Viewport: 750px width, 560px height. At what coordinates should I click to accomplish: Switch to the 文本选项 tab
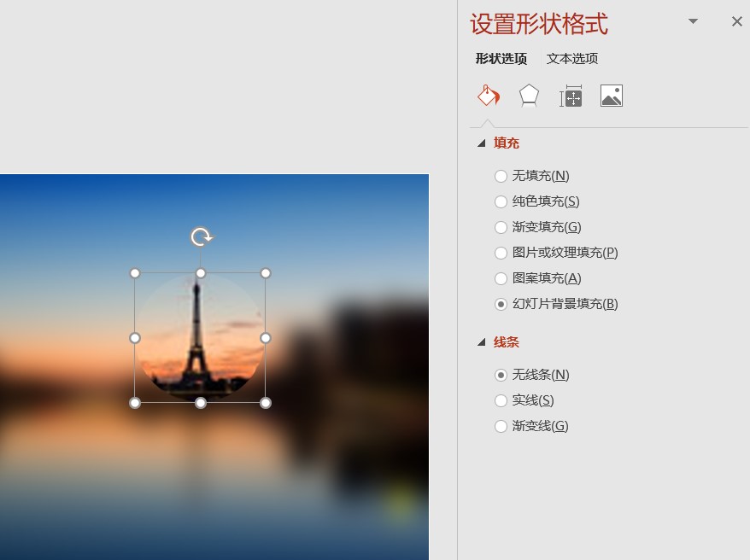point(572,59)
